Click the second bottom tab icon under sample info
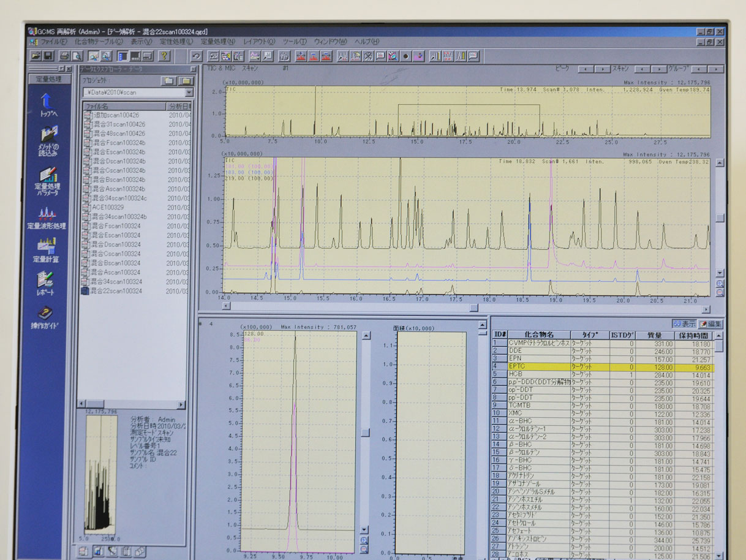Image resolution: width=746 pixels, height=560 pixels. coord(98,551)
